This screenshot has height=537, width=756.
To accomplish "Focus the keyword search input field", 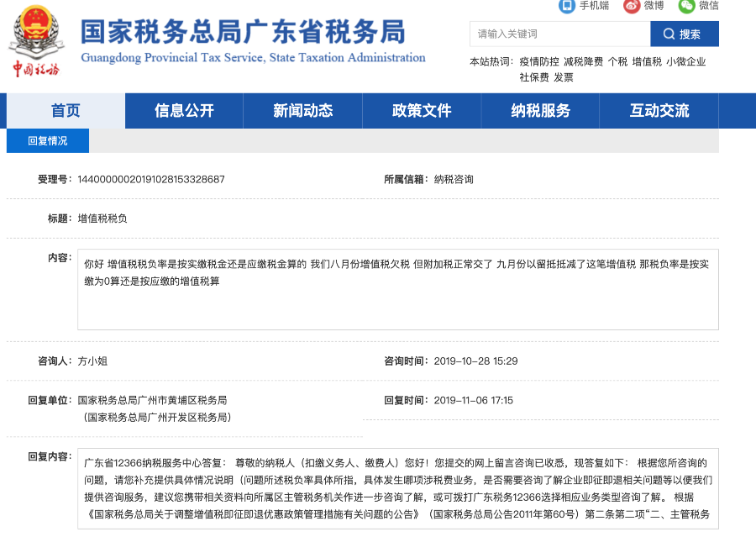I will coord(559,34).
